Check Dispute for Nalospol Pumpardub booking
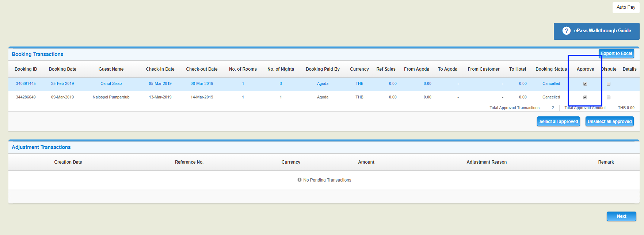 coord(608,97)
